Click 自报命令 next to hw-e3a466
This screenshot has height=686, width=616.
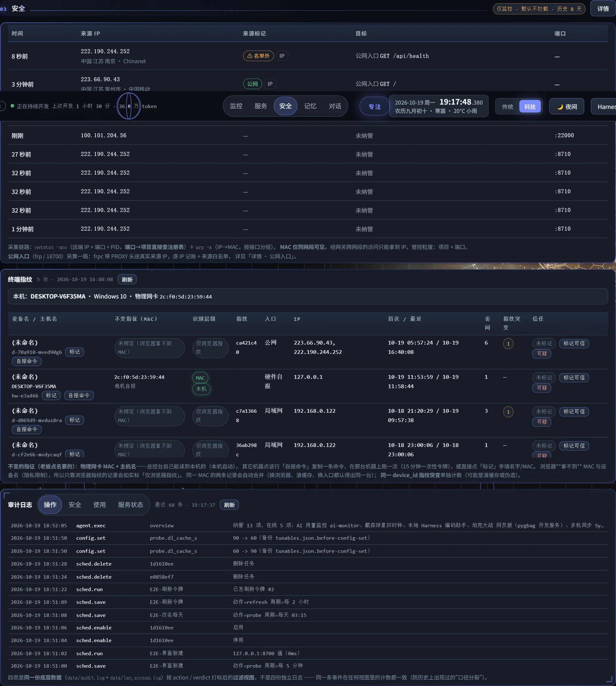click(x=79, y=396)
